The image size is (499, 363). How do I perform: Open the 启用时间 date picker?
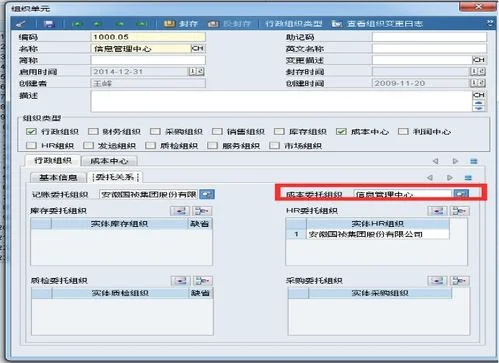point(197,71)
